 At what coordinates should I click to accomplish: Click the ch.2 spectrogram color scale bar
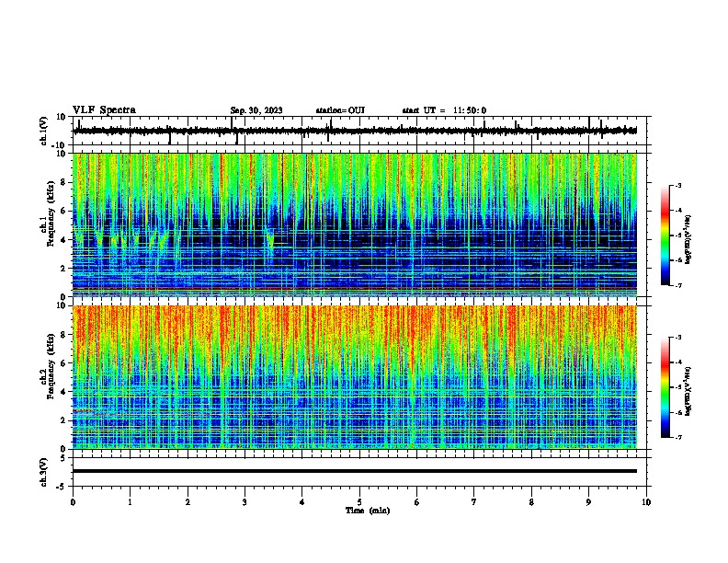coord(665,387)
